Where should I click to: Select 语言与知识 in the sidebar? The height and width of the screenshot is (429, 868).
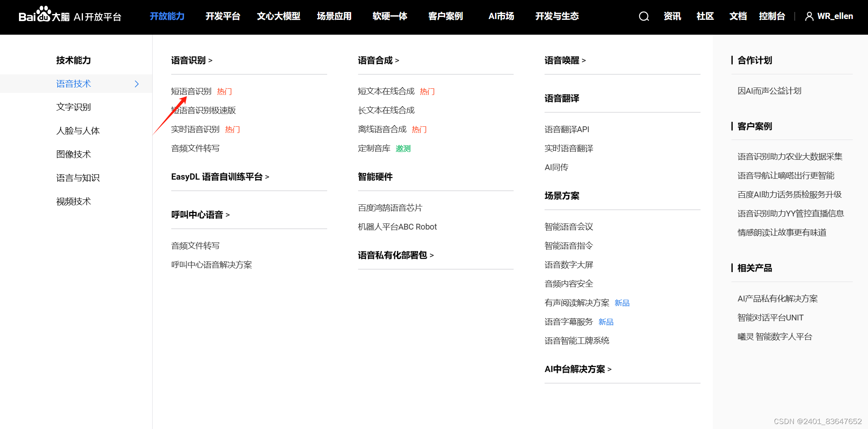click(78, 178)
